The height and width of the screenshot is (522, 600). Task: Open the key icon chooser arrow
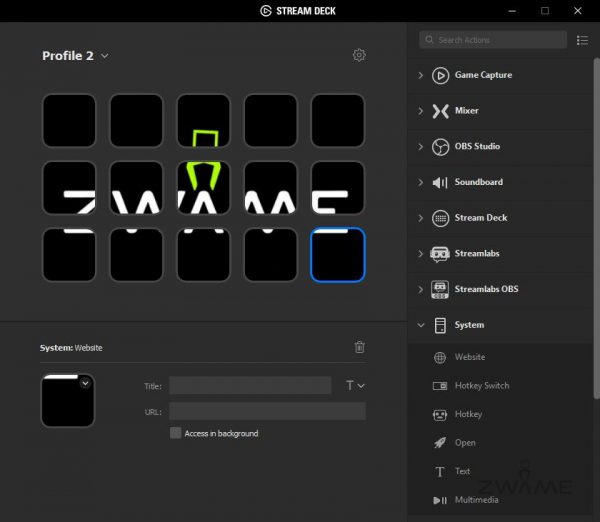click(85, 383)
